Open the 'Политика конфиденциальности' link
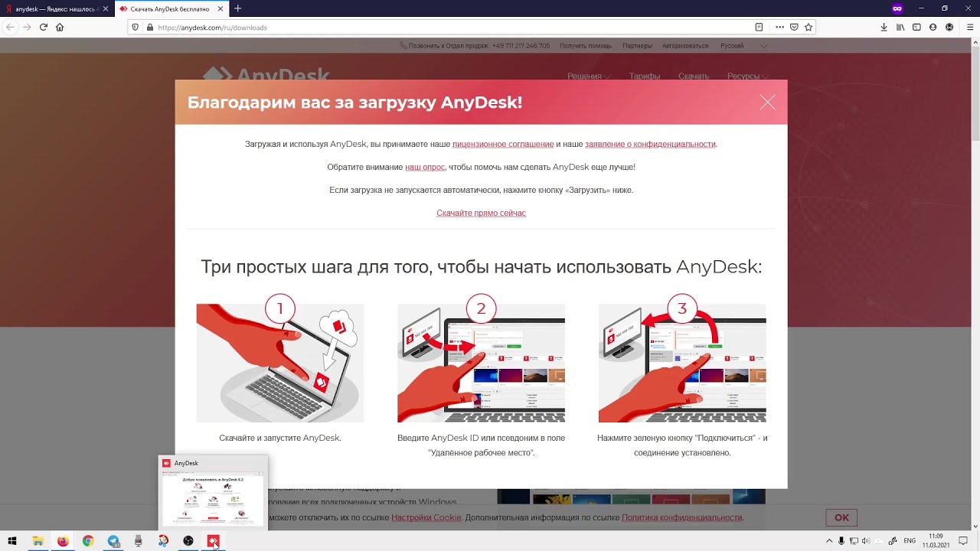 coord(681,517)
